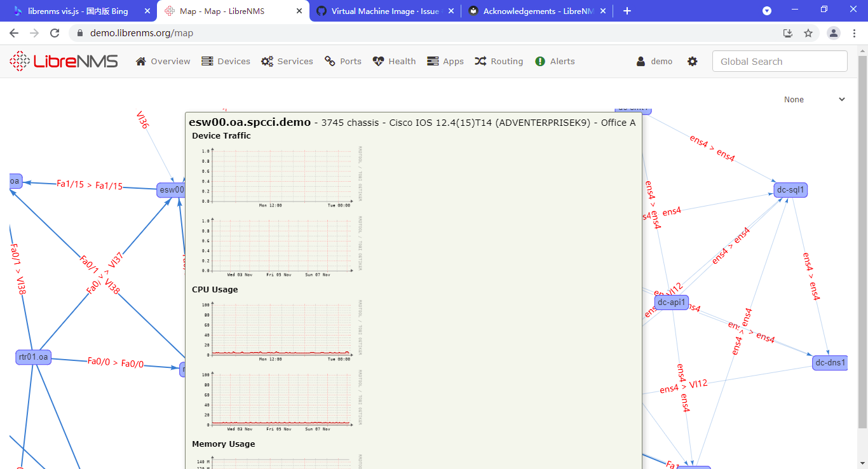Screen dimensions: 868x469
Task: Open the demo user account menu
Action: click(654, 61)
